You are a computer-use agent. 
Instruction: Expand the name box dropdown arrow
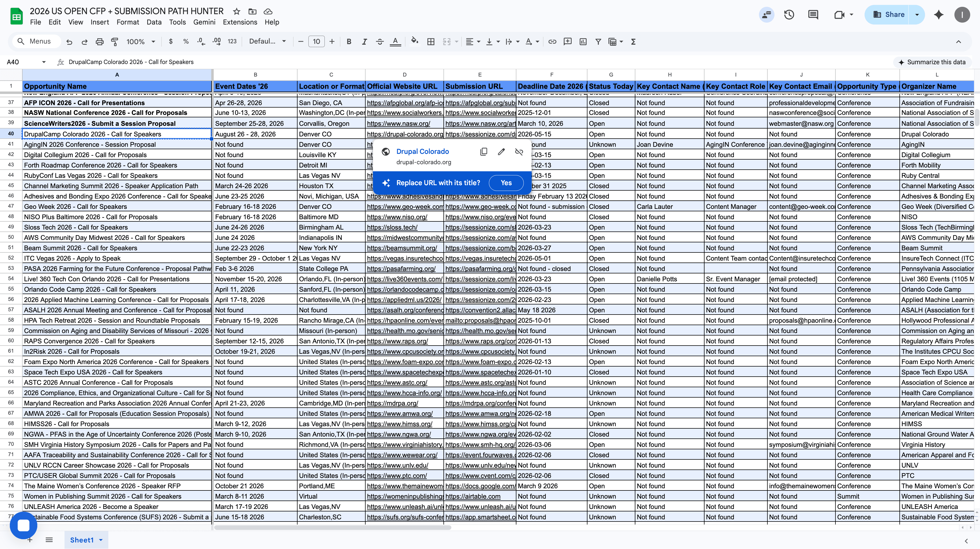pos(44,62)
